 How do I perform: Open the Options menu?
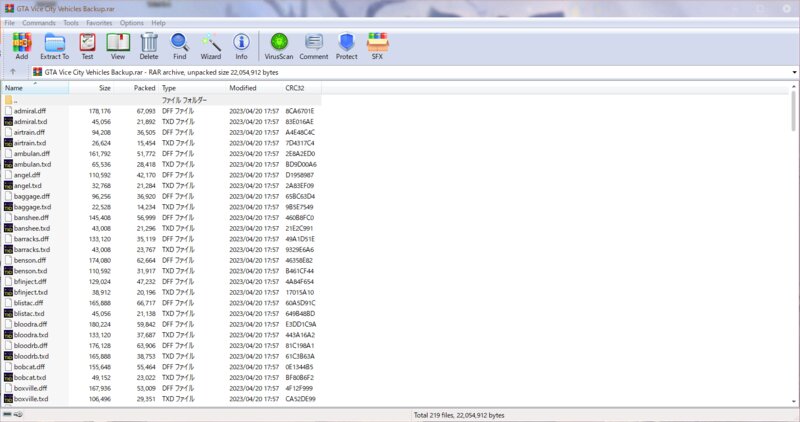click(132, 23)
